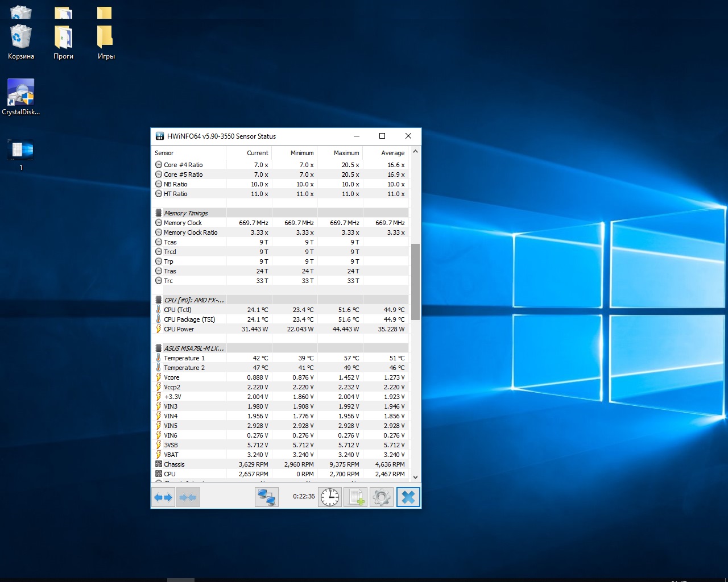
Task: Select the Trc sensor label
Action: click(x=168, y=281)
